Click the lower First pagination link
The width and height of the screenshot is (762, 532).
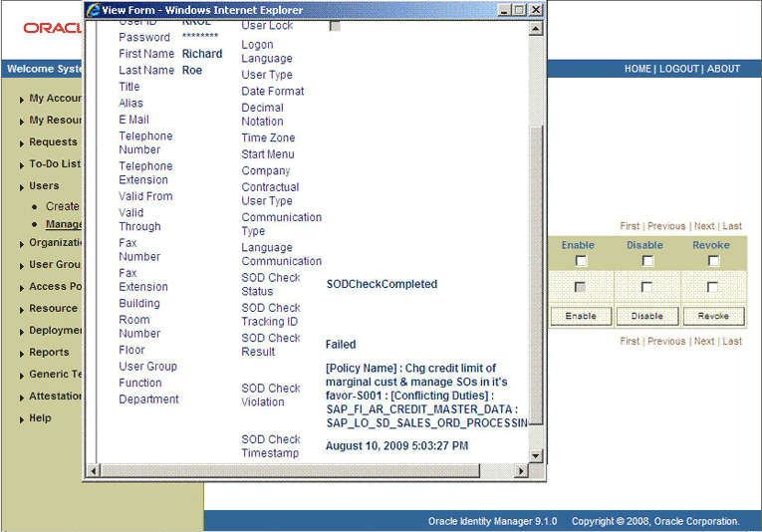point(630,341)
